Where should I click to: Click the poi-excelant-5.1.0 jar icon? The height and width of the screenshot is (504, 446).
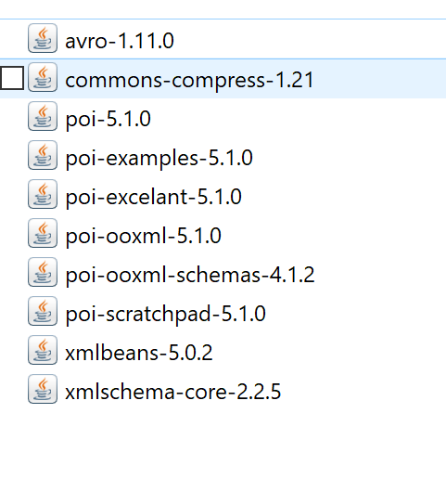coord(43,195)
